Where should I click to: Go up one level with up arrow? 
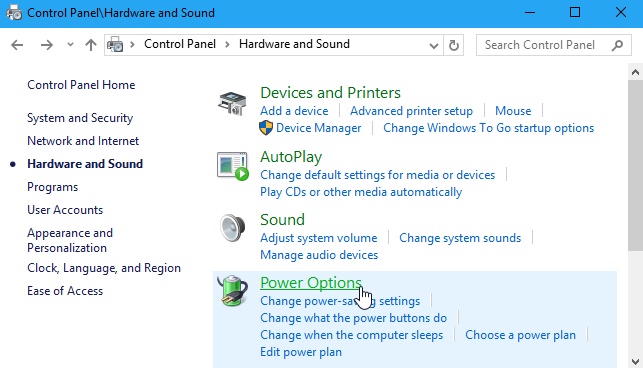[91, 45]
